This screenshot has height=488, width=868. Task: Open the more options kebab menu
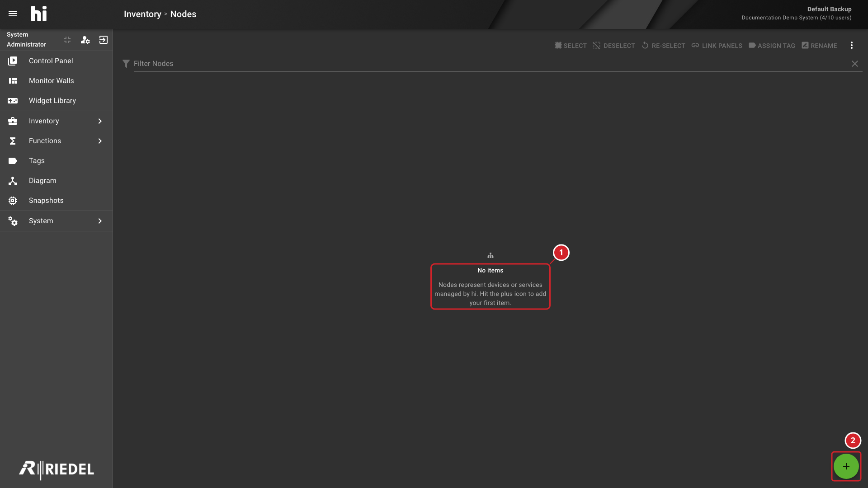[852, 46]
